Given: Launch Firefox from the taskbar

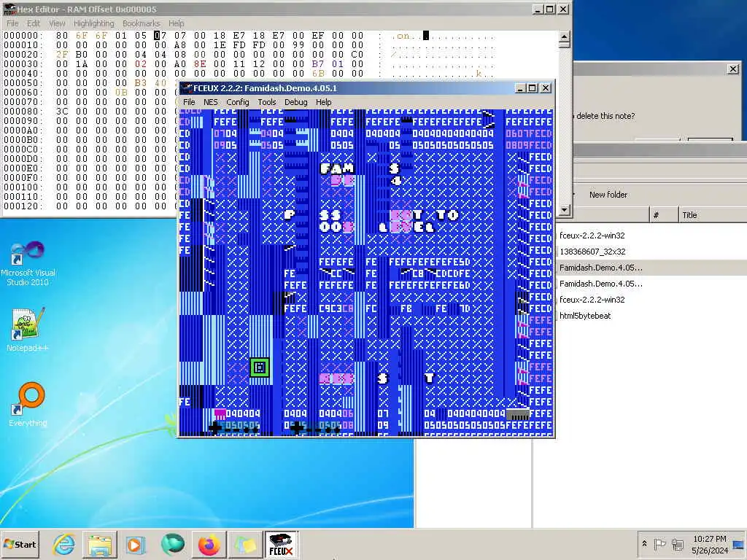Looking at the screenshot, I should pos(209,544).
